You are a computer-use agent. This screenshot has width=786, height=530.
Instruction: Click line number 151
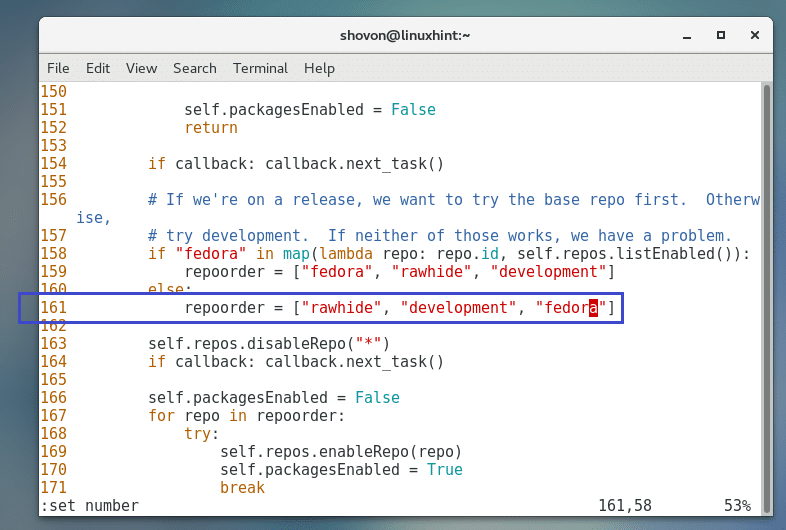pyautogui.click(x=54, y=109)
